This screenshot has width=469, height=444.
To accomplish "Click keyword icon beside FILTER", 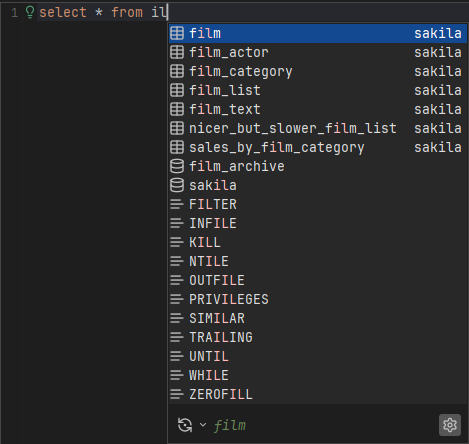I will 177,204.
